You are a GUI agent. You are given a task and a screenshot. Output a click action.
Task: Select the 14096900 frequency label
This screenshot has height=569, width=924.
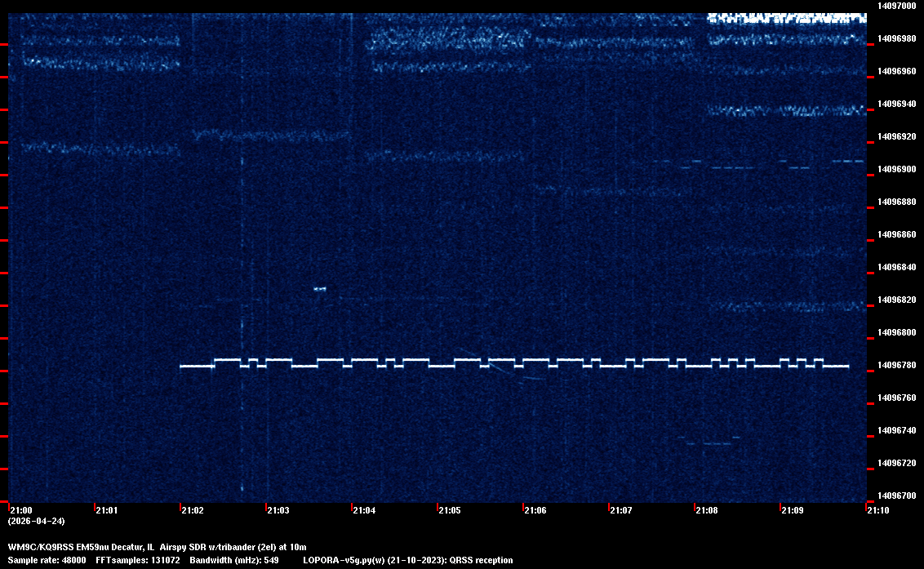895,169
